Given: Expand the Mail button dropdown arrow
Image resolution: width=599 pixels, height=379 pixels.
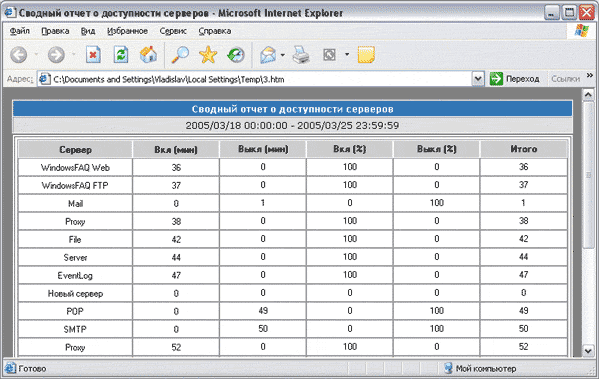Looking at the screenshot, I should (x=283, y=55).
